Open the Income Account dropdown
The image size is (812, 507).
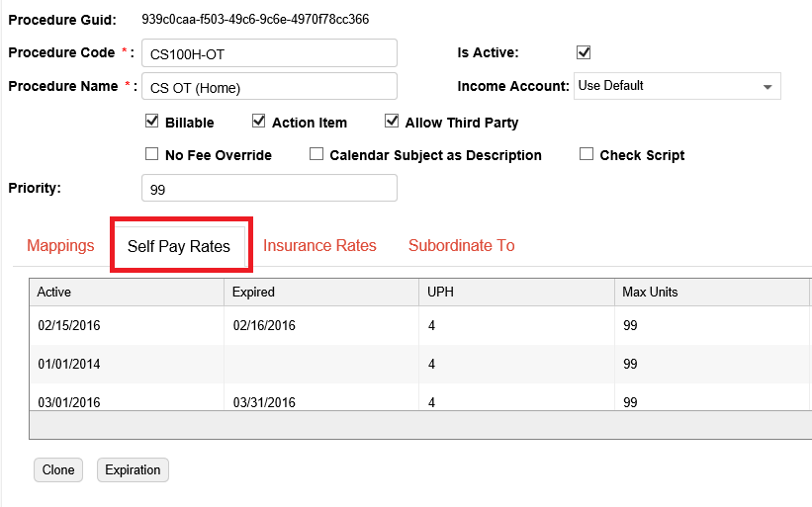coord(677,86)
